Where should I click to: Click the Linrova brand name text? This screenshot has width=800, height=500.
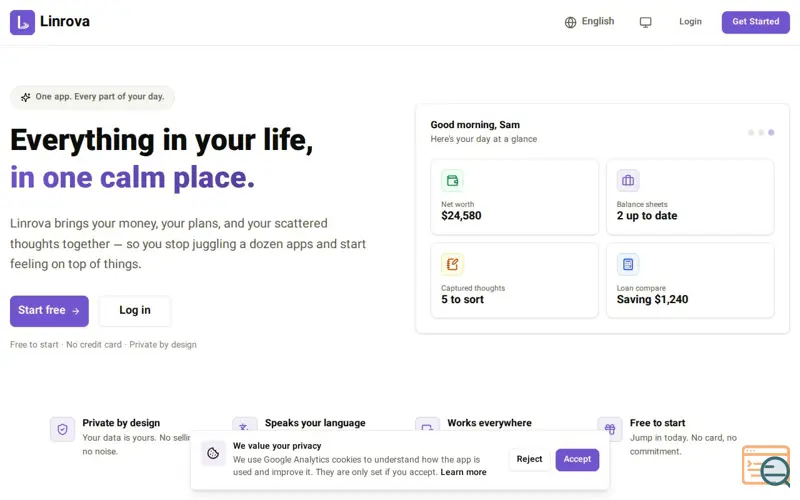pos(65,21)
